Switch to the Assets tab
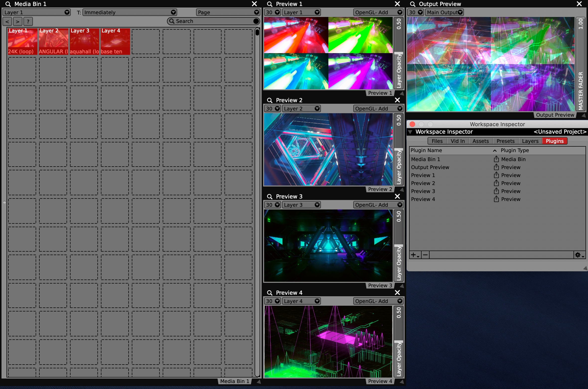The height and width of the screenshot is (389, 588). click(481, 141)
